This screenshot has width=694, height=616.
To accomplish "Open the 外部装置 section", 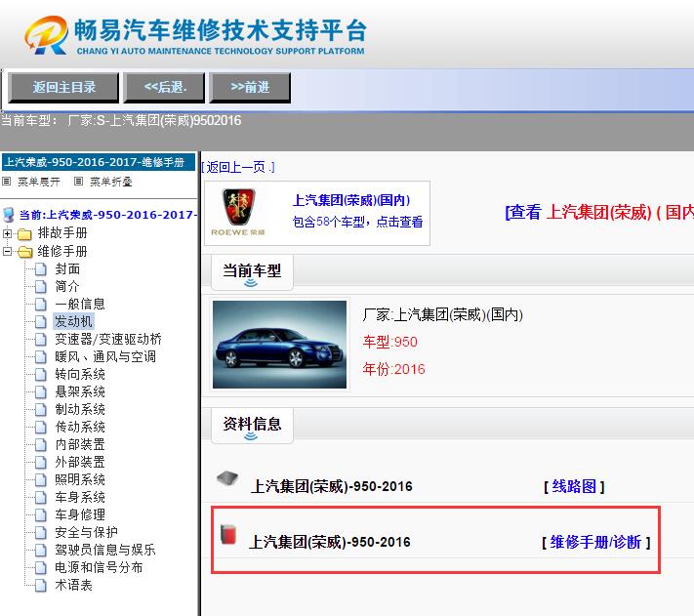I will 80,462.
